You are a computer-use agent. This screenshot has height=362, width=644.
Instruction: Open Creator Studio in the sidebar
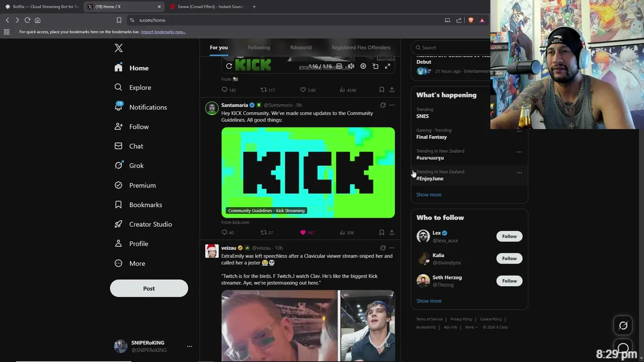[x=143, y=224]
